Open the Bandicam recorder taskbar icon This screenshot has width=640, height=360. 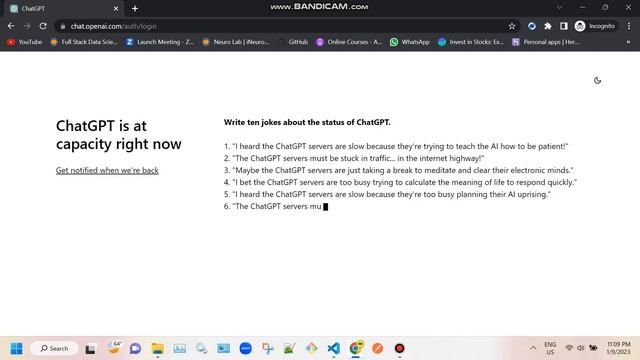click(x=400, y=348)
